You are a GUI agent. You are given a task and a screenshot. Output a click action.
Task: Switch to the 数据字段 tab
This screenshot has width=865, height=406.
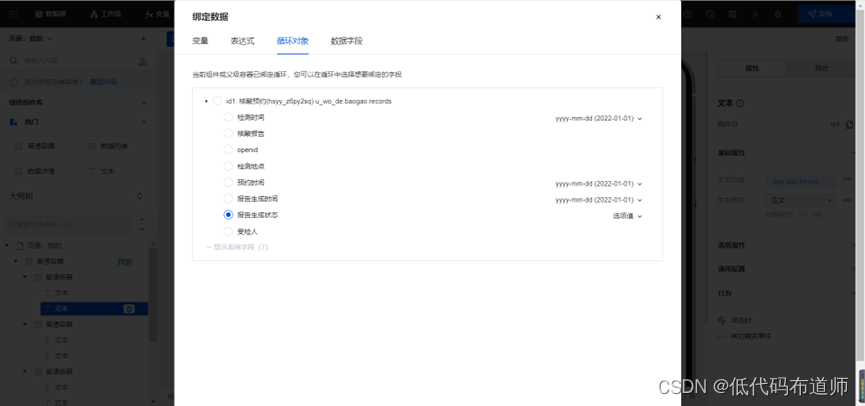[346, 41]
